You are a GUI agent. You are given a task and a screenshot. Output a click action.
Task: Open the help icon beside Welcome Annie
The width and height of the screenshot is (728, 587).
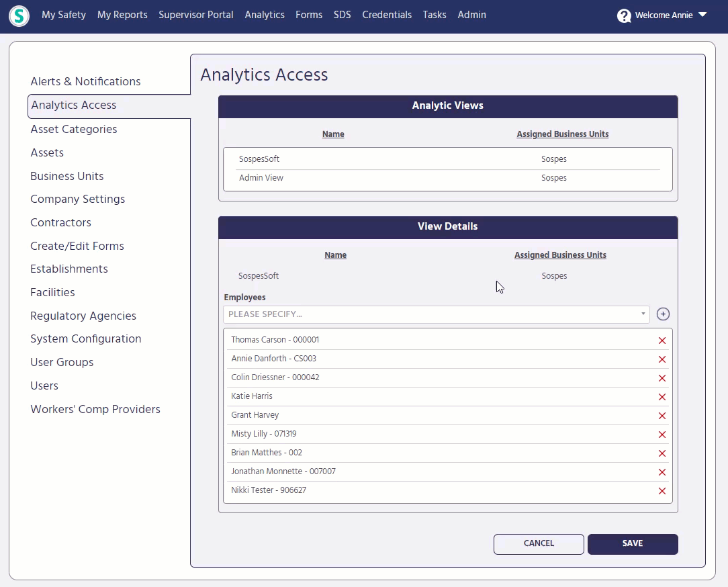point(624,15)
